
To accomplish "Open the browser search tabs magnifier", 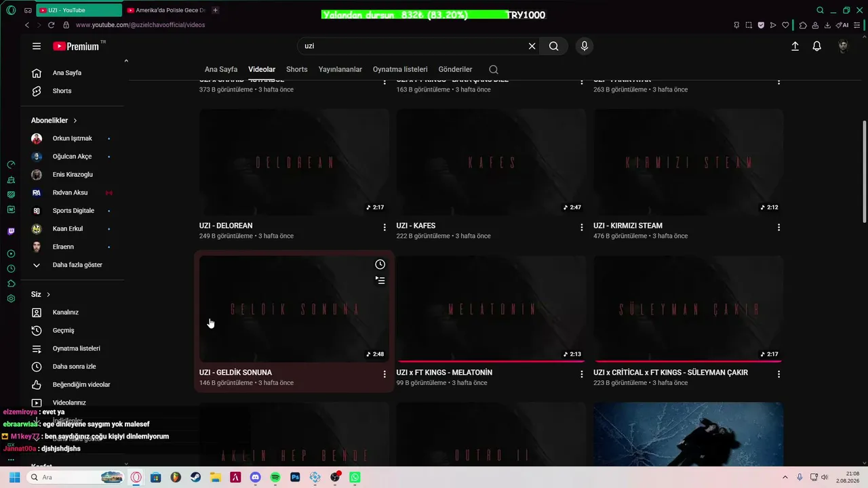I will click(x=820, y=10).
